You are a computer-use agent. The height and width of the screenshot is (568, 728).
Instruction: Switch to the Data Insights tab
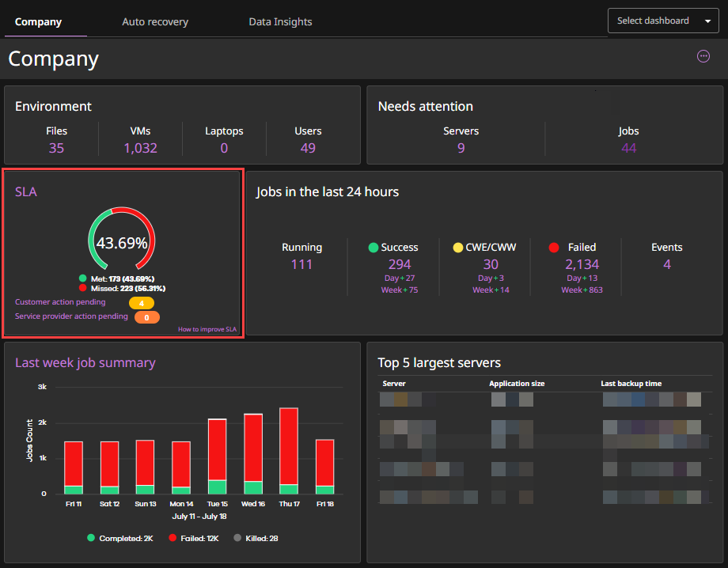[x=279, y=21]
